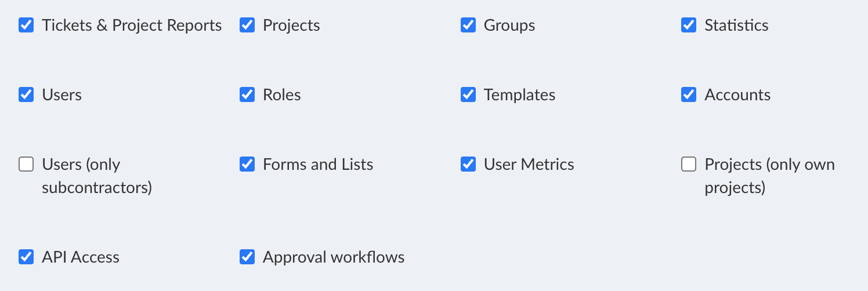
Task: Untick the Approval workflows checkbox
Action: pyautogui.click(x=247, y=257)
